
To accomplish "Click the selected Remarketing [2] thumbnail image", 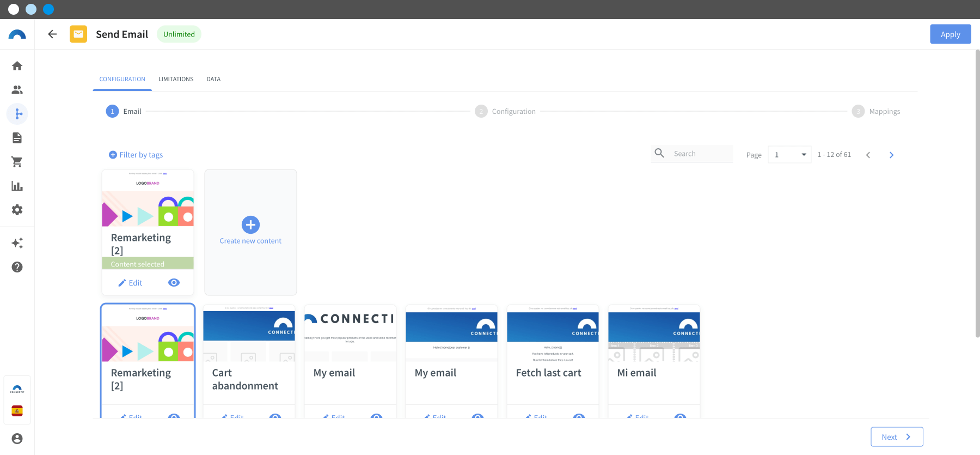I will point(148,198).
